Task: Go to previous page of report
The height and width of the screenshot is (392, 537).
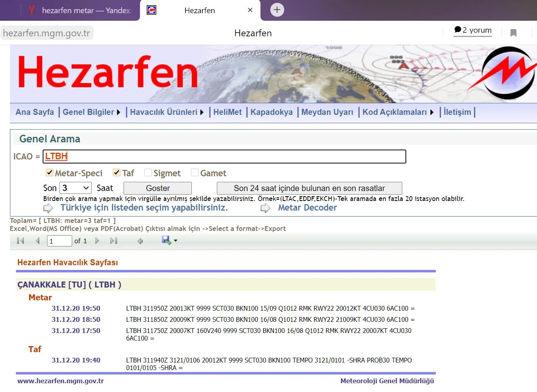Action: (37, 241)
